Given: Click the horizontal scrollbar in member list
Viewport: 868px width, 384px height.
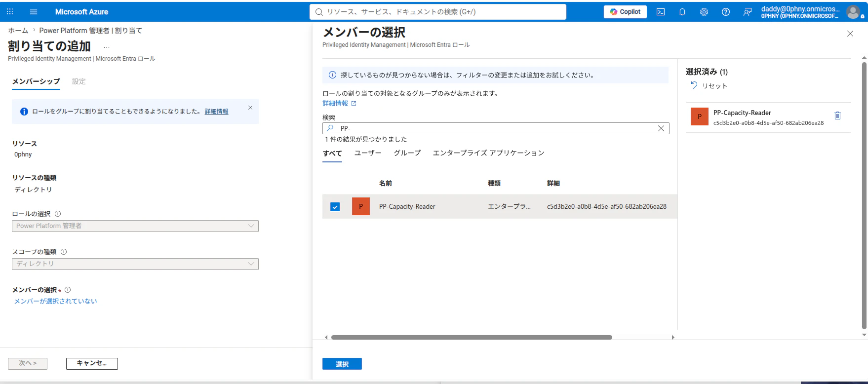Looking at the screenshot, I should (472, 338).
